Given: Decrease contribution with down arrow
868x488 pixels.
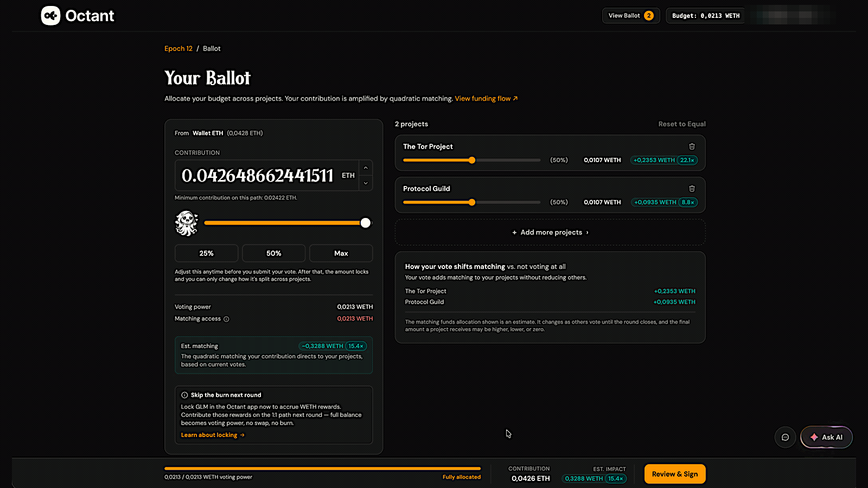Looking at the screenshot, I should coord(366,183).
